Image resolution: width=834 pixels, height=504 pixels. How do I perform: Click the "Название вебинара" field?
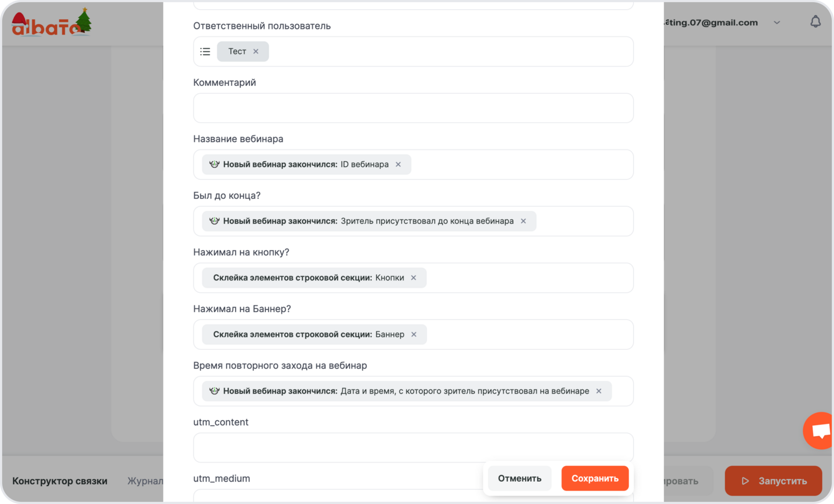(x=521, y=165)
